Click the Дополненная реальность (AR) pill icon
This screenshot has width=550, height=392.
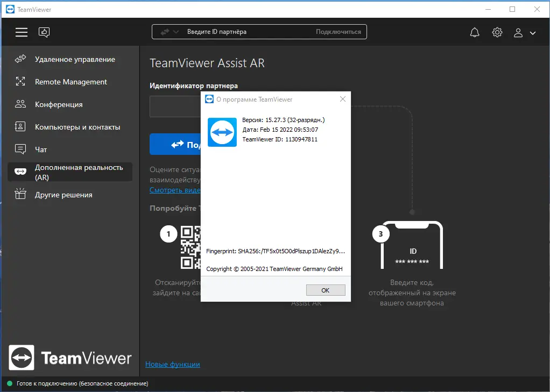tap(20, 172)
